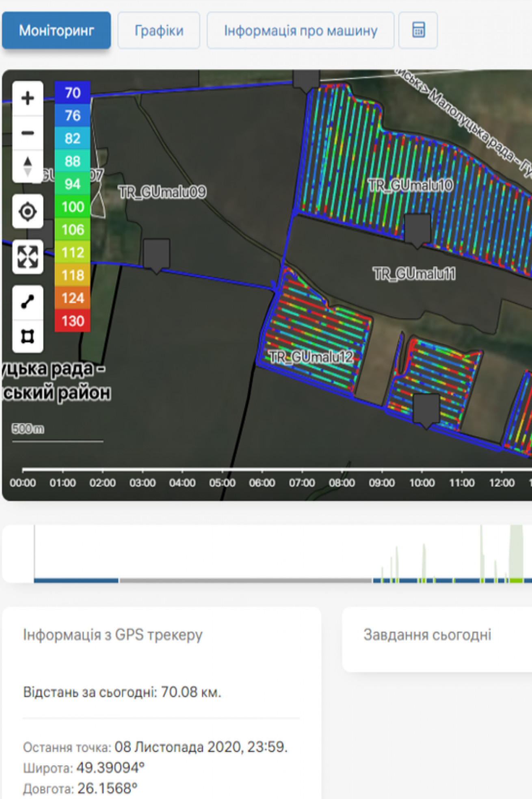Select the line measurement tool
This screenshot has width=532, height=799.
[x=28, y=302]
